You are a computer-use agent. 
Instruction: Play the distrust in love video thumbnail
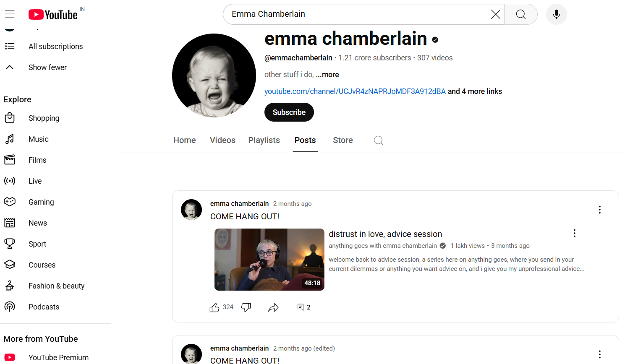pyautogui.click(x=269, y=260)
